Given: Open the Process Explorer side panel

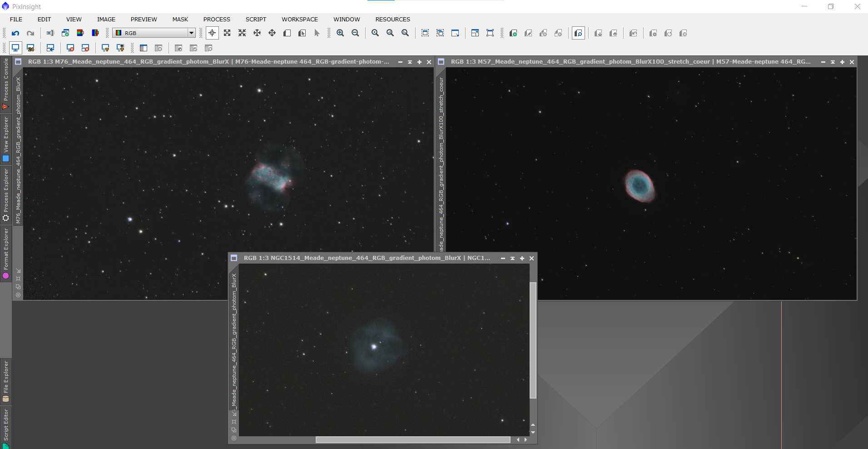Looking at the screenshot, I should [x=5, y=195].
